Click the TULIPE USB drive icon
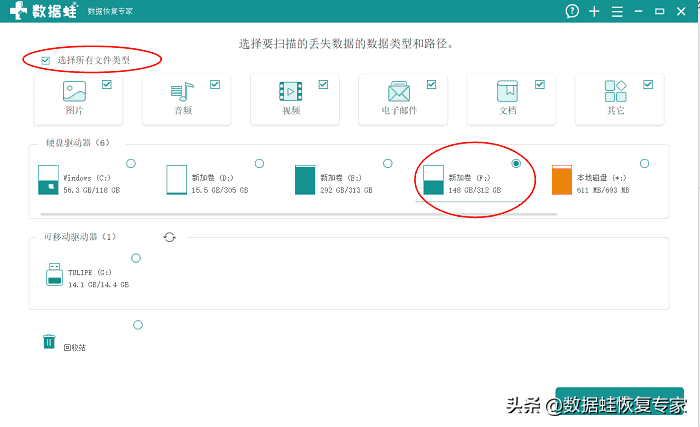 click(x=54, y=274)
